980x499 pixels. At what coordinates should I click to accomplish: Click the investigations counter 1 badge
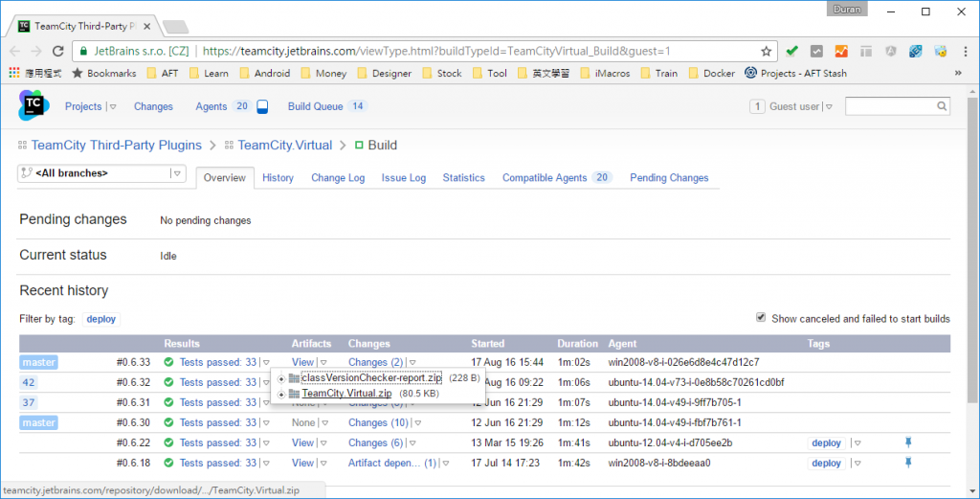[757, 106]
